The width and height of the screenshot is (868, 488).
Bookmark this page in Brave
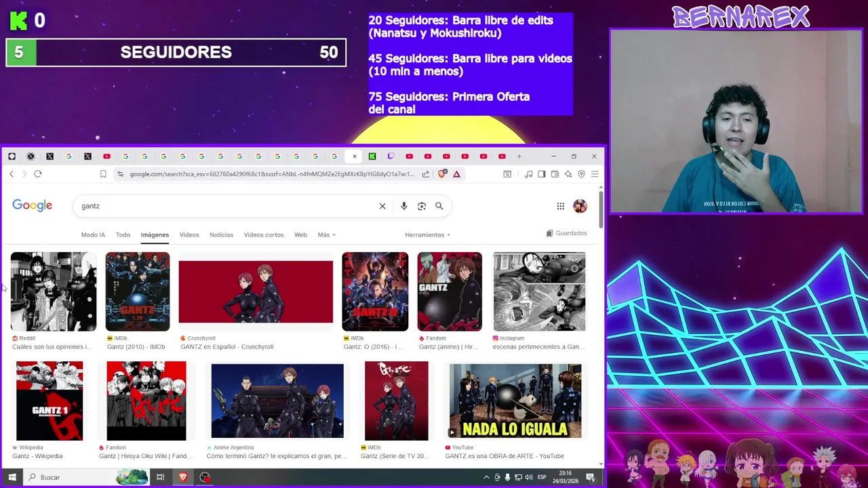(103, 174)
